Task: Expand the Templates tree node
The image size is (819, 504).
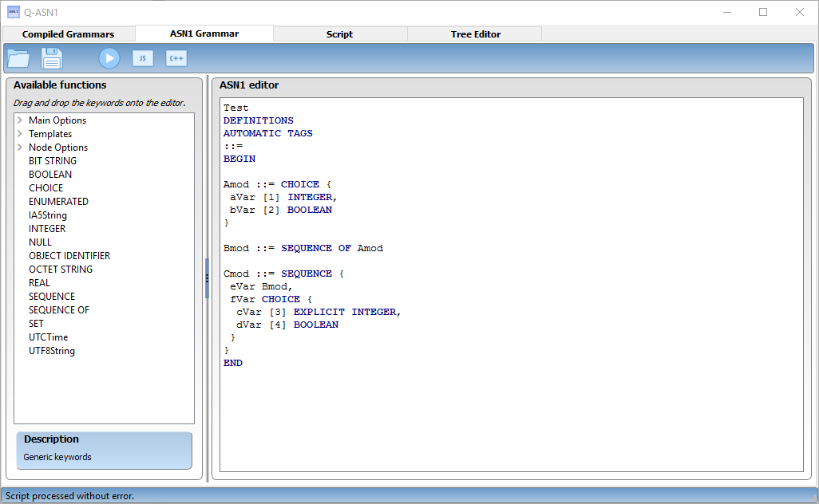Action: pyautogui.click(x=20, y=134)
